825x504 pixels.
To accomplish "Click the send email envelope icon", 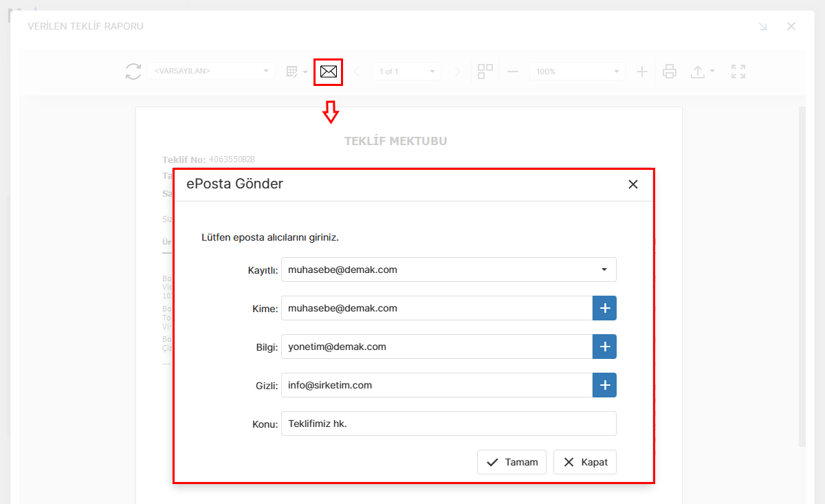I will [329, 72].
